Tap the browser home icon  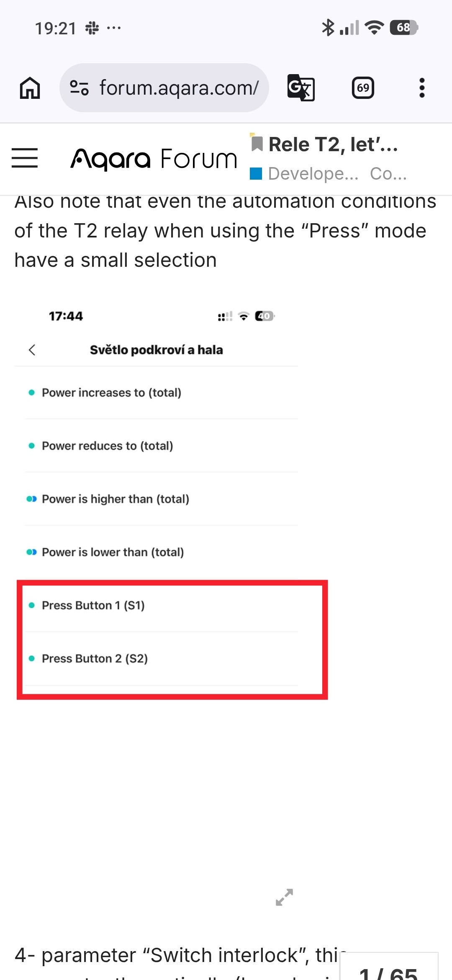pyautogui.click(x=30, y=88)
